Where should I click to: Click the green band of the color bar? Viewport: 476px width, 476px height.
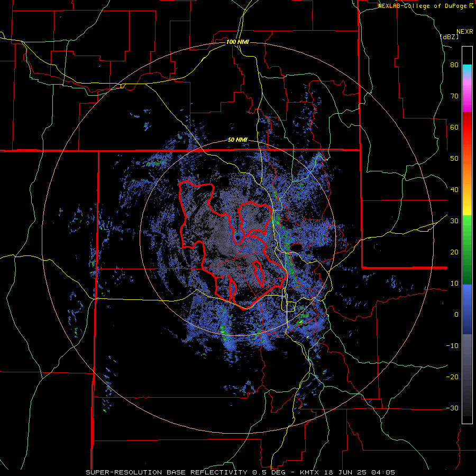click(467, 250)
